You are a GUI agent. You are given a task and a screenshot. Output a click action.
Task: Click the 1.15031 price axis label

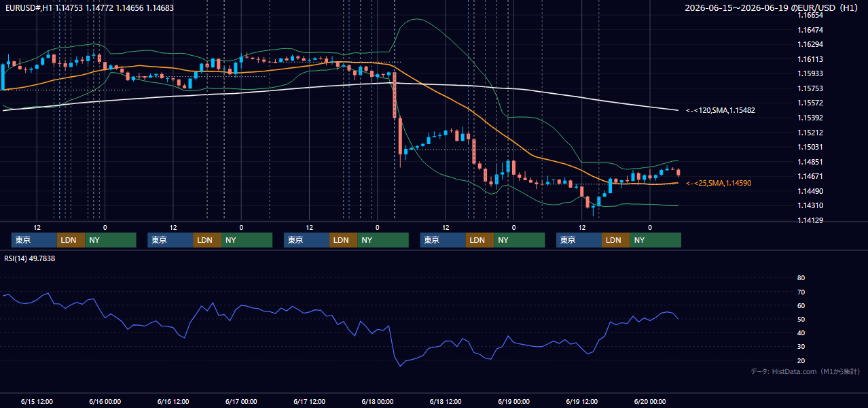point(810,147)
